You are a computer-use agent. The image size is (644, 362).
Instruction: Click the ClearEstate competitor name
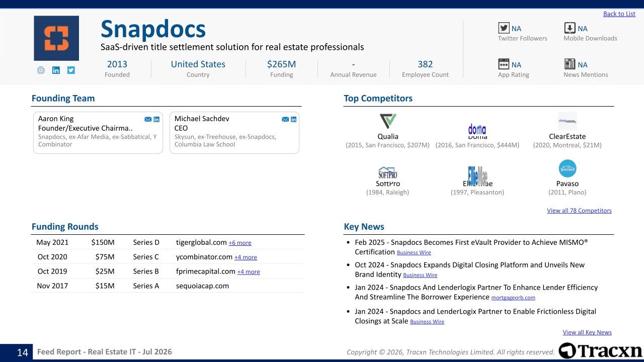point(568,136)
